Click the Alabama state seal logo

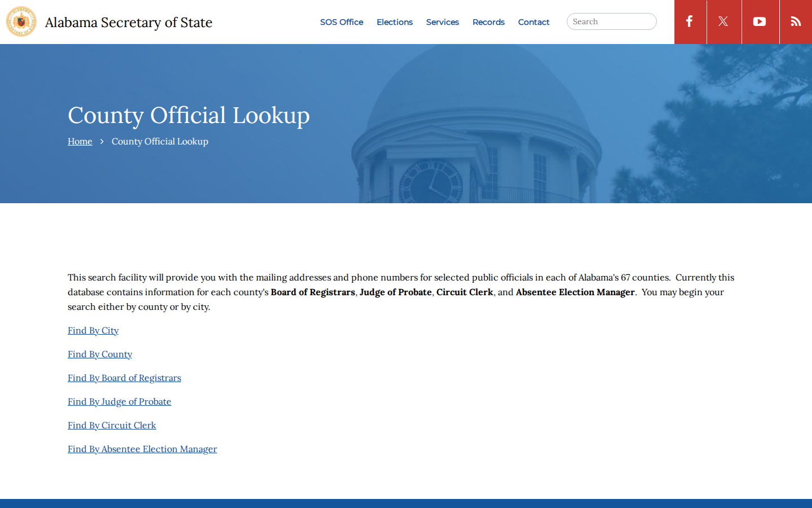(21, 21)
